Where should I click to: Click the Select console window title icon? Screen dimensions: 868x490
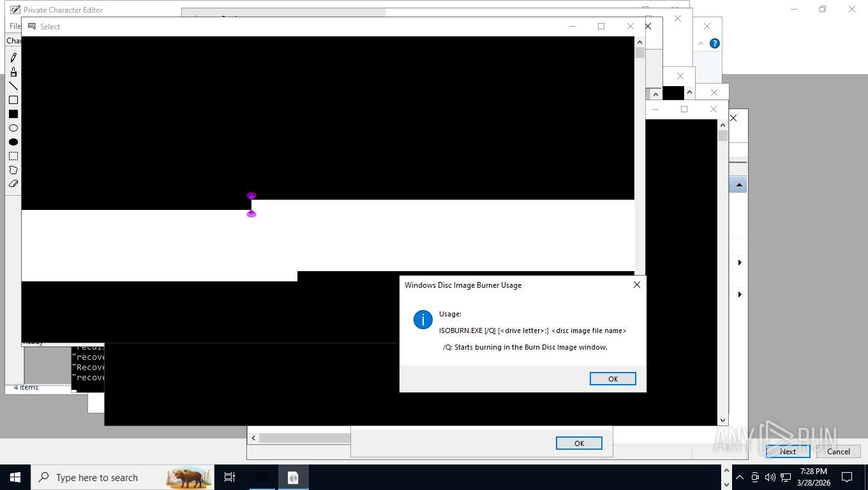click(32, 26)
